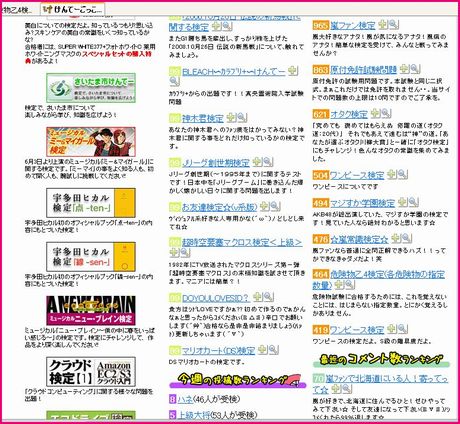Click the magnifier icon beside ワンピース検定 ranked 419

click(402, 329)
